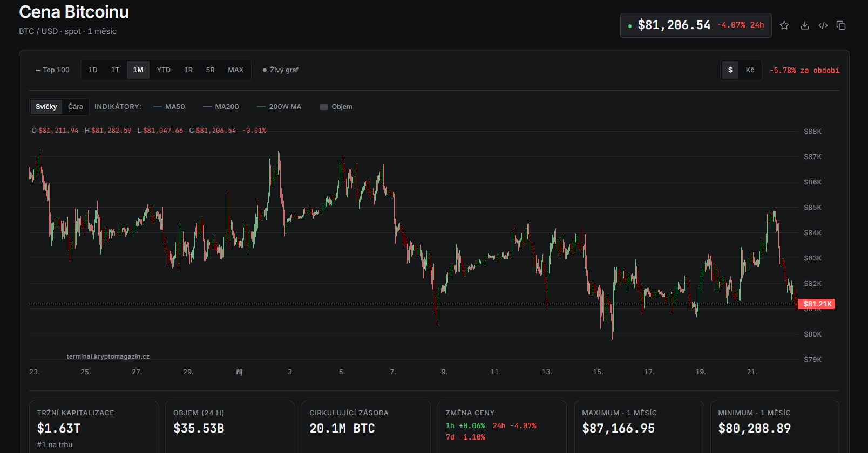
Task: Click the 1h +0.06% change value
Action: pos(465,426)
